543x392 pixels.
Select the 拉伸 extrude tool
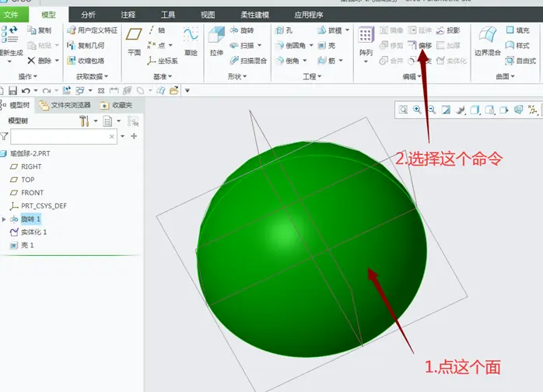[216, 41]
